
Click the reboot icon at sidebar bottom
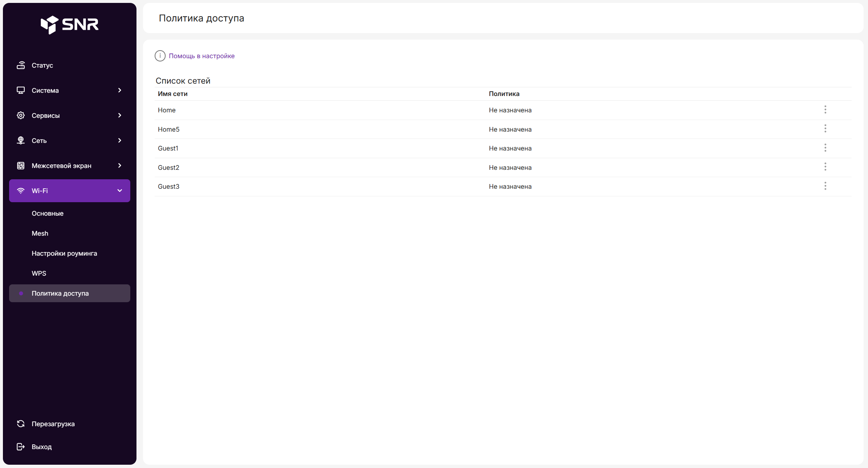pyautogui.click(x=21, y=424)
